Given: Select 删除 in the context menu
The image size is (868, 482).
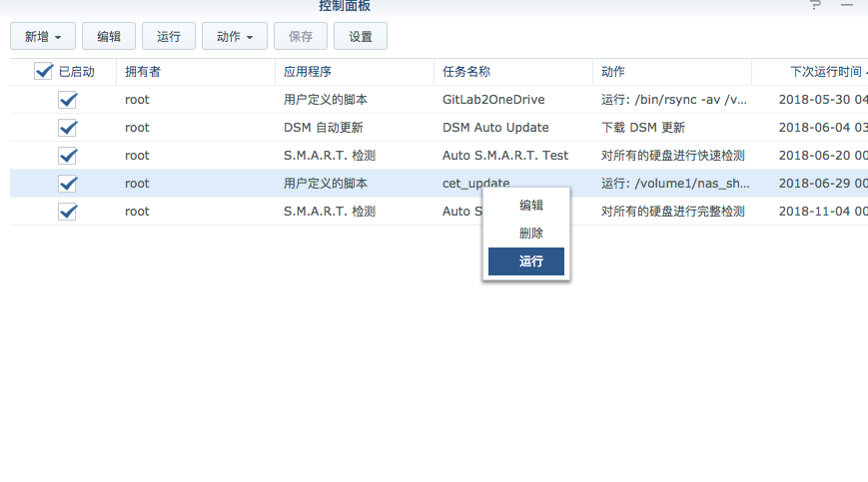Looking at the screenshot, I should 531,234.
